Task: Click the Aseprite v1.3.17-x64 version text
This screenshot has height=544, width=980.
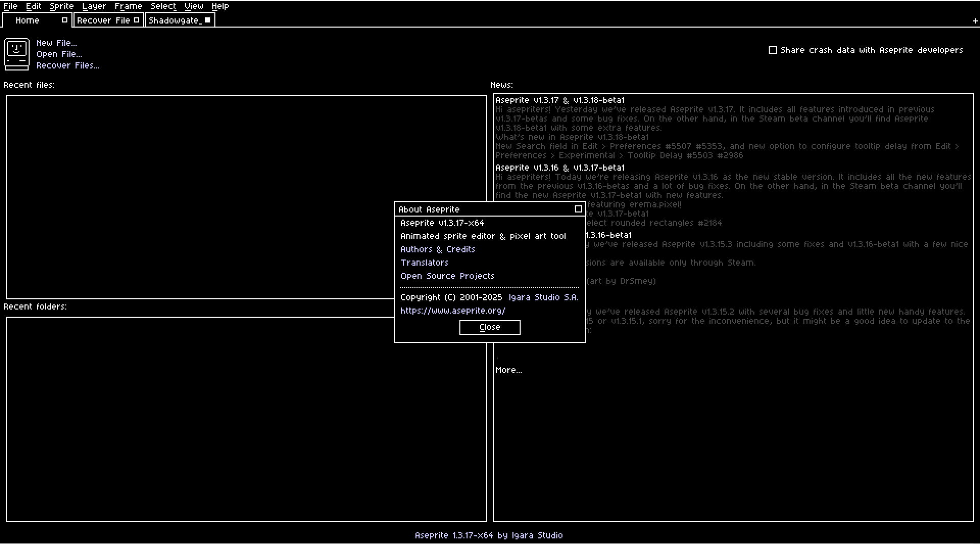Action: (x=443, y=223)
